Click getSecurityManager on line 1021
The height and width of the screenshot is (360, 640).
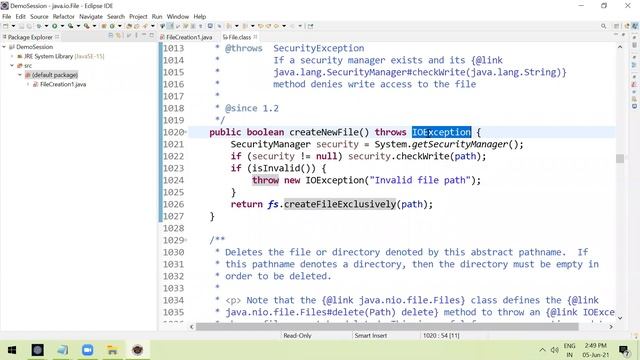(x=460, y=144)
